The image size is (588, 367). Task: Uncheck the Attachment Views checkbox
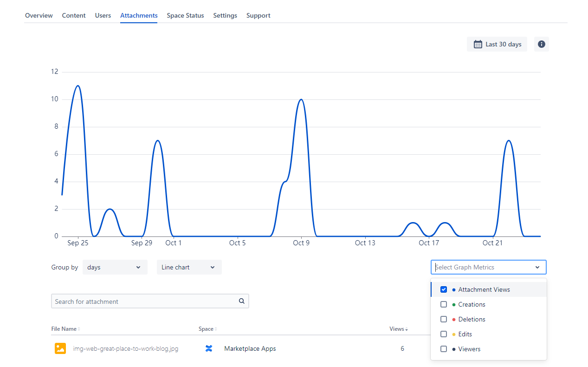click(444, 289)
